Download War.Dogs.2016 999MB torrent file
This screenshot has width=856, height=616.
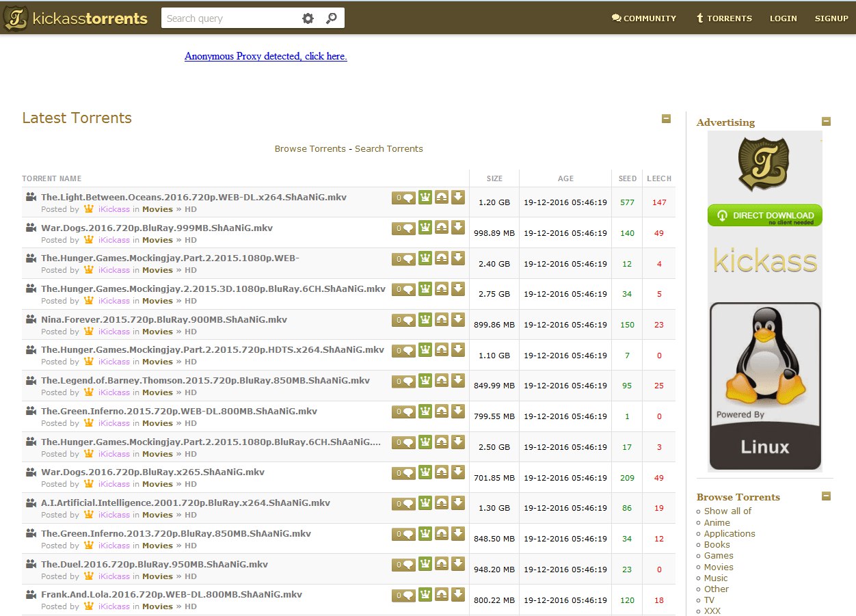[458, 228]
